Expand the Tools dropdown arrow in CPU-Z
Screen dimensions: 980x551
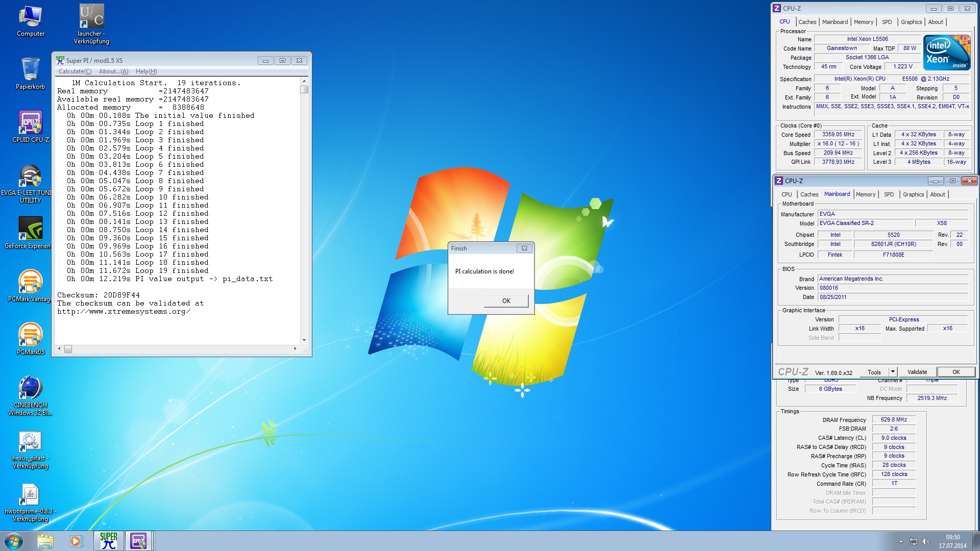[x=893, y=372]
